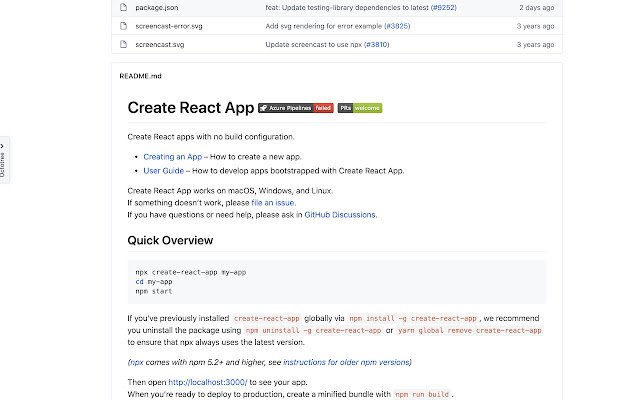Click the 2 days ago timestamp for package.json
The width and height of the screenshot is (640, 400).
[x=536, y=7]
